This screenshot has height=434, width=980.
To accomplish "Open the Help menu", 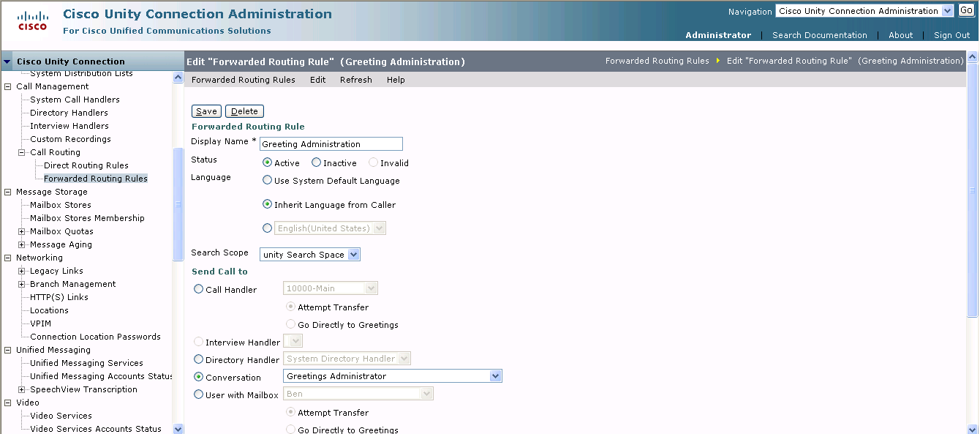I will (396, 80).
